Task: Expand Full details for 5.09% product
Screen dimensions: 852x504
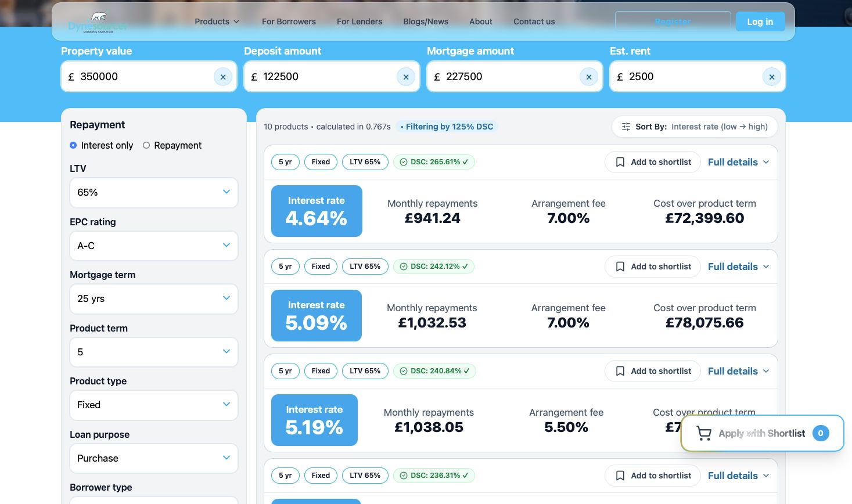Action: 739,267
